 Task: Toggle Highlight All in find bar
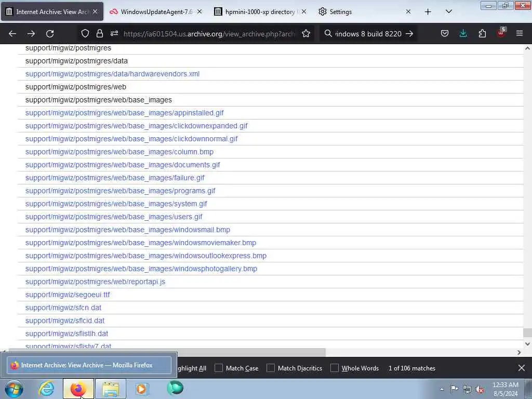tap(192, 368)
